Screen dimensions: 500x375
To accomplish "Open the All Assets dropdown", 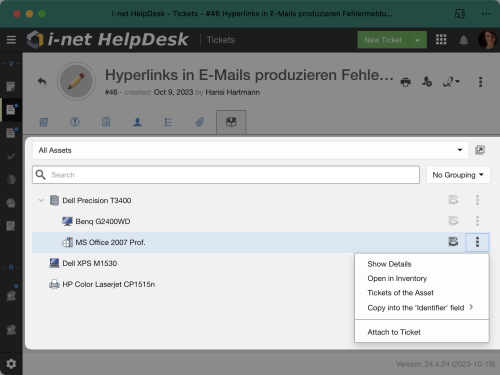I will tap(250, 150).
